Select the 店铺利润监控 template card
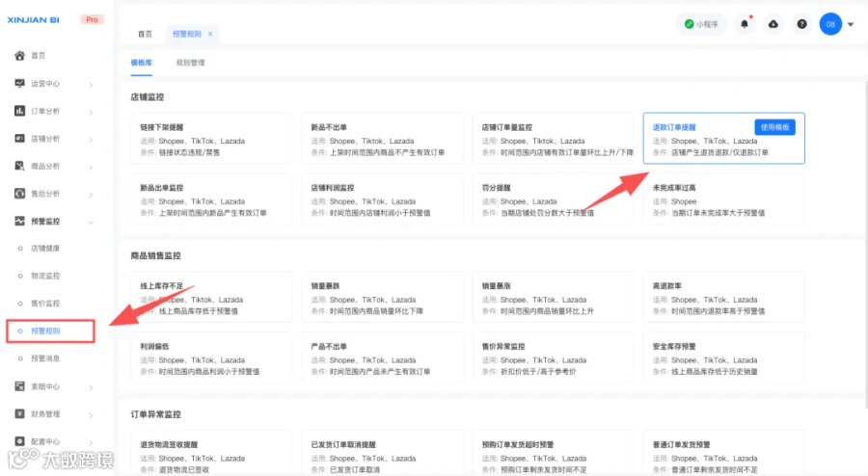This screenshot has width=868, height=476. (383, 199)
